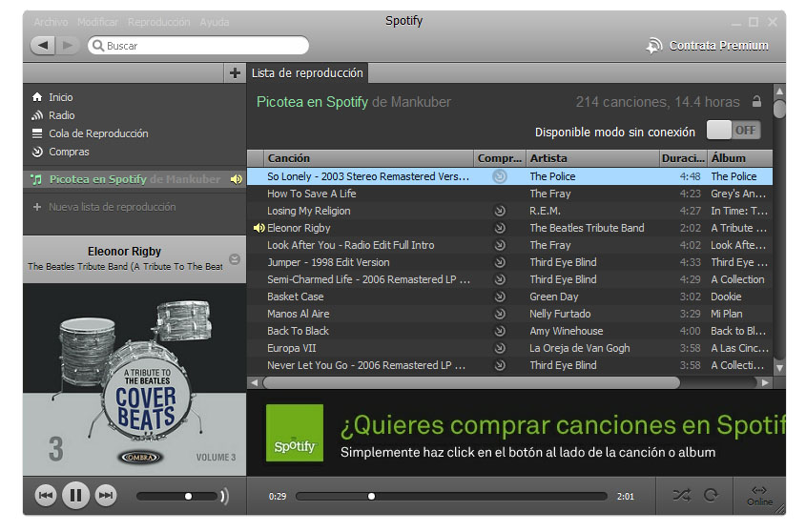
Task: Go forward with the right navigation arrow
Action: tap(68, 45)
